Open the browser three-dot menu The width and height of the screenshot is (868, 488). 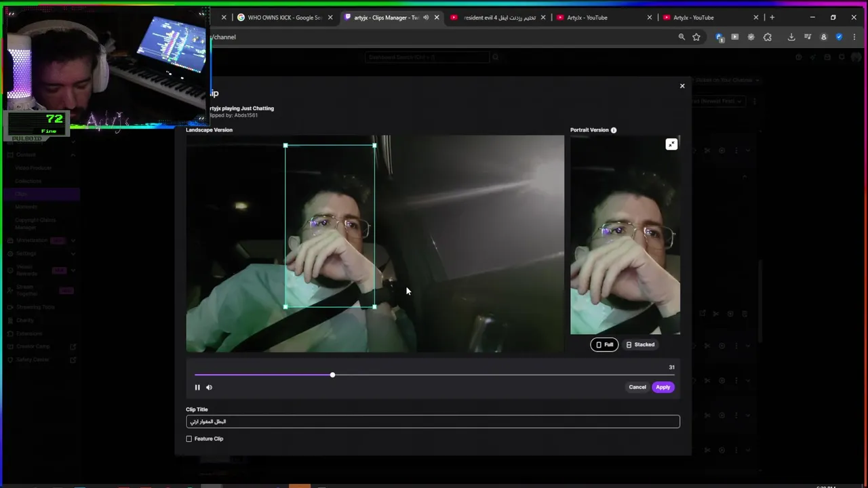point(853,37)
